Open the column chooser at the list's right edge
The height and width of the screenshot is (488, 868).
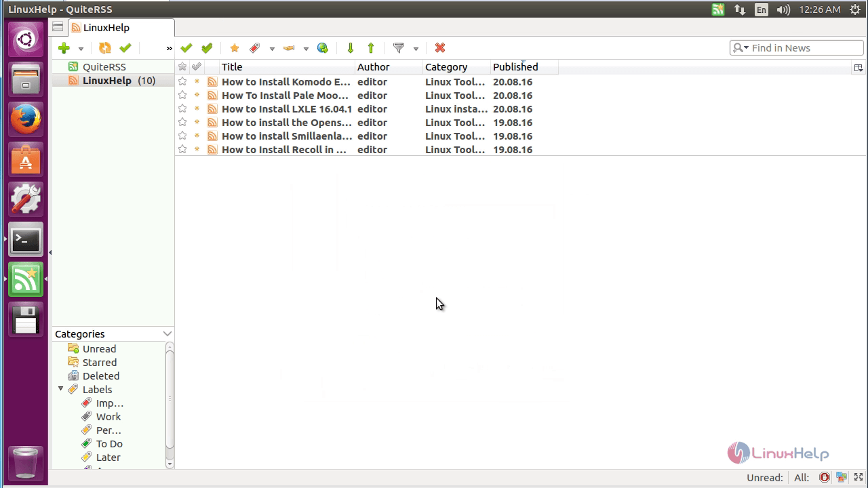click(x=858, y=68)
